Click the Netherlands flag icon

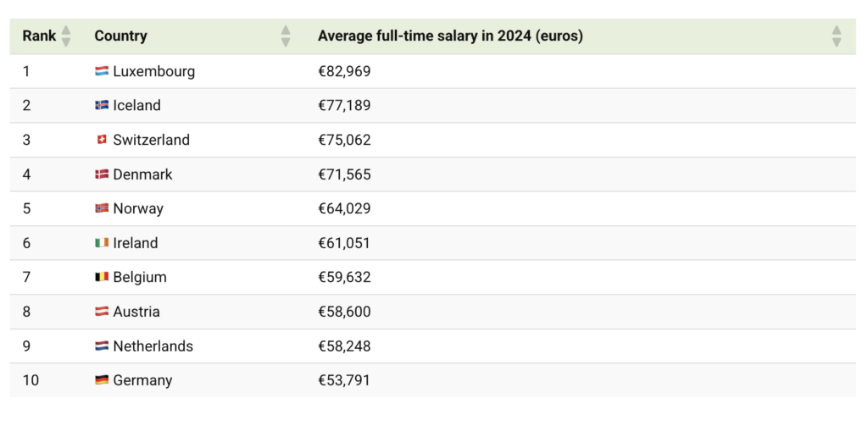coord(102,346)
